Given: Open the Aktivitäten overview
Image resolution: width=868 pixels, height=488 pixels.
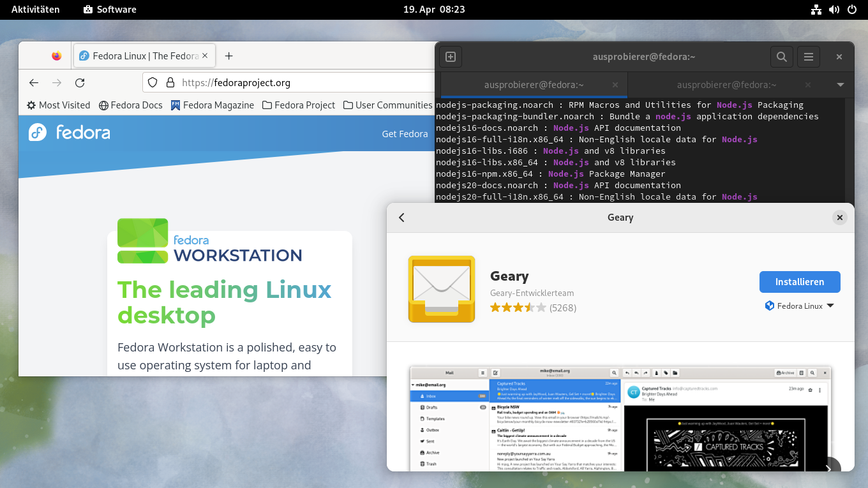Looking at the screenshot, I should click(35, 10).
